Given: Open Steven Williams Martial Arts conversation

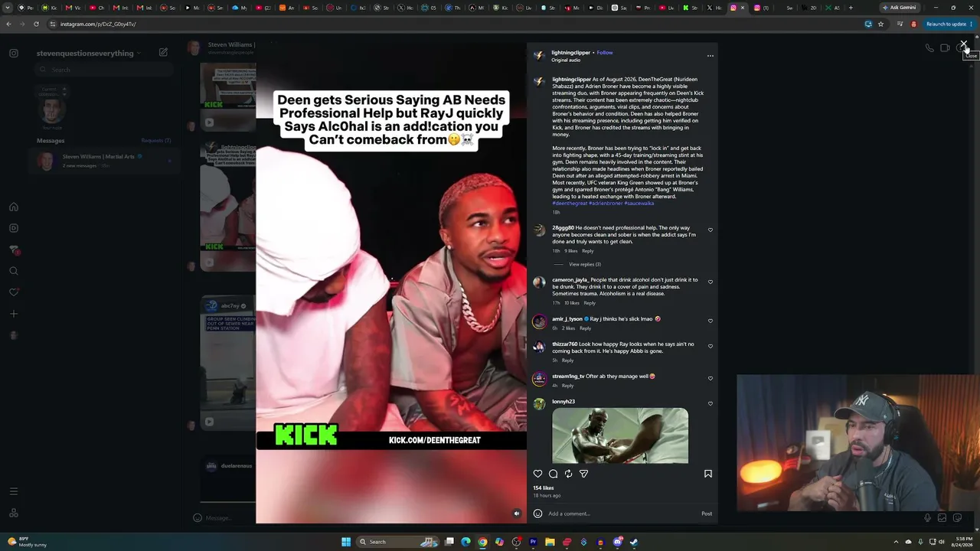Looking at the screenshot, I should coord(104,161).
